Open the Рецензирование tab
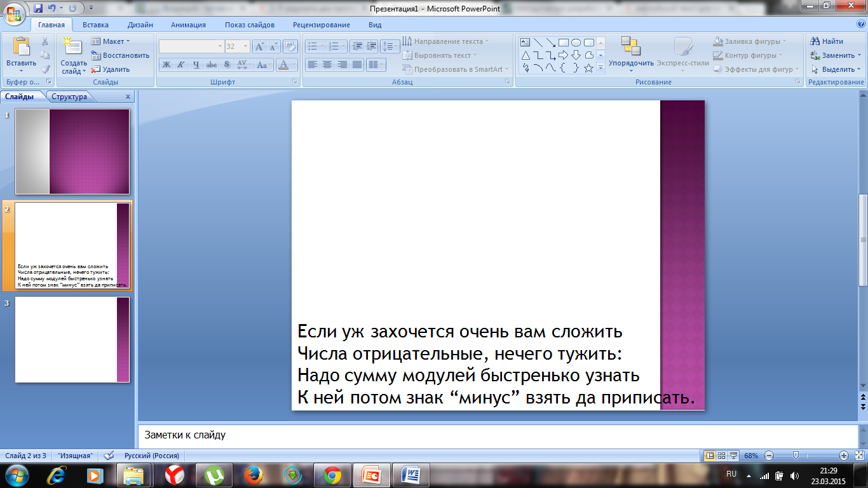 [322, 25]
